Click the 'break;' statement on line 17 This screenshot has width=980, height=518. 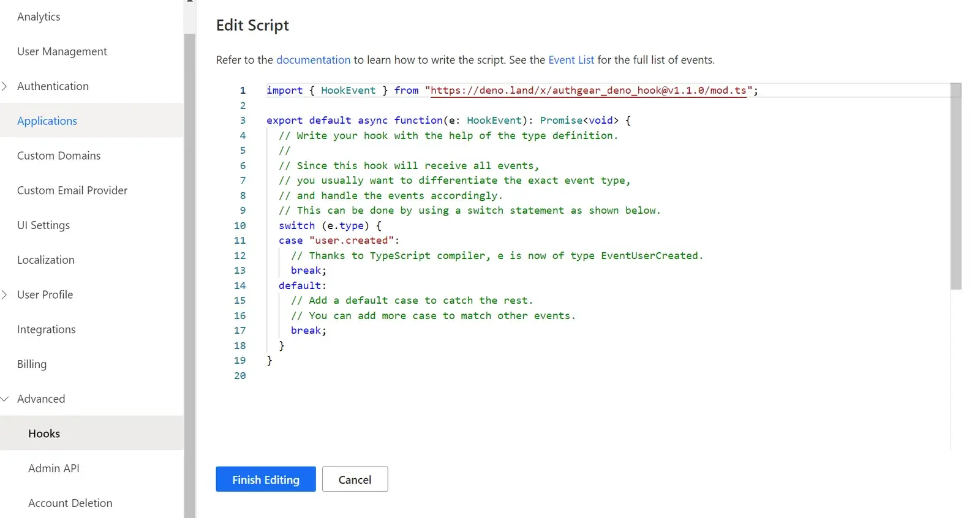coord(309,331)
